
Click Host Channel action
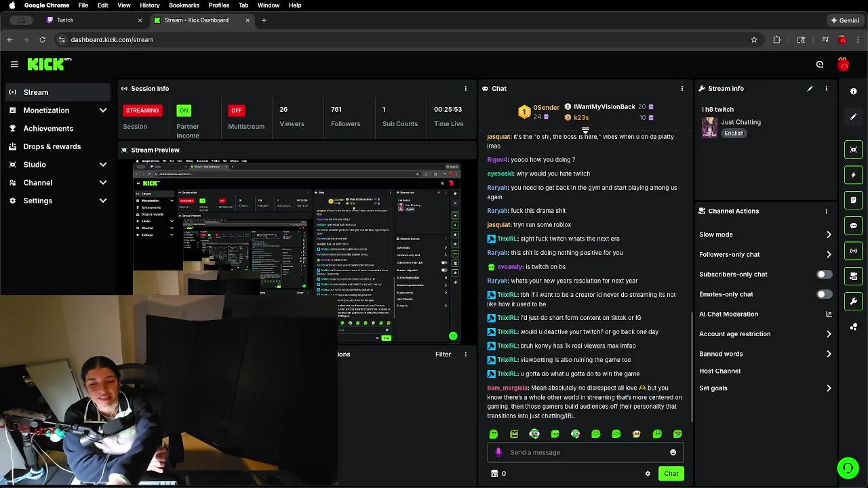(x=719, y=371)
